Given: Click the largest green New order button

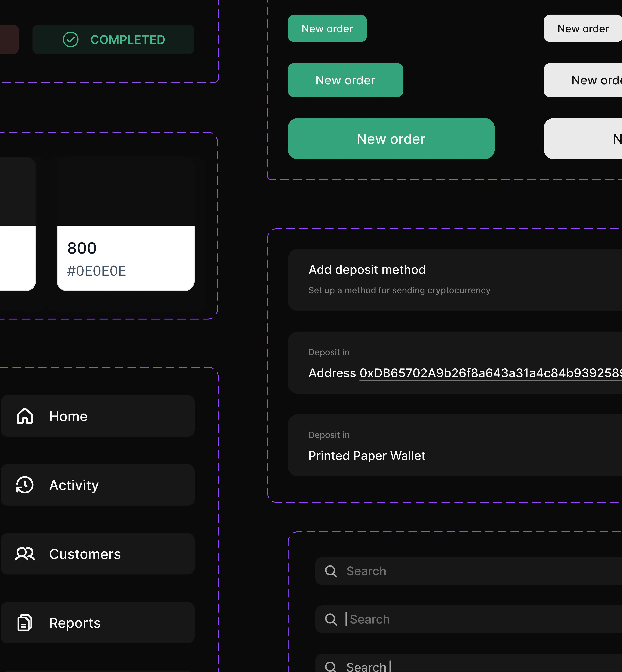Looking at the screenshot, I should [391, 139].
